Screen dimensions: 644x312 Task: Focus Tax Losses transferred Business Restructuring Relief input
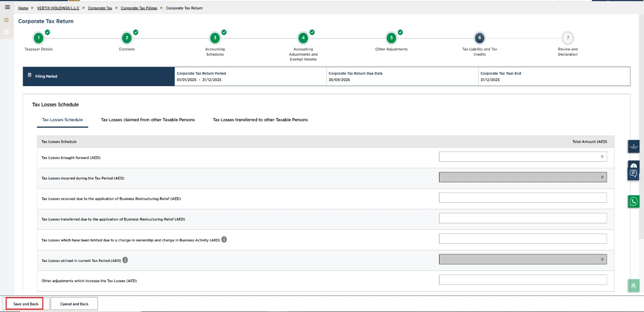(x=522, y=218)
